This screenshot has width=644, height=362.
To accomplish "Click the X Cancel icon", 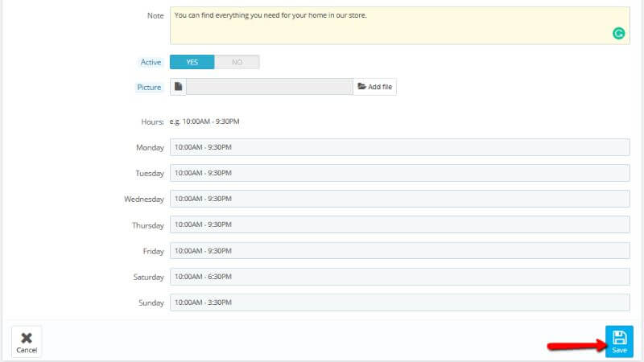I will click(27, 338).
